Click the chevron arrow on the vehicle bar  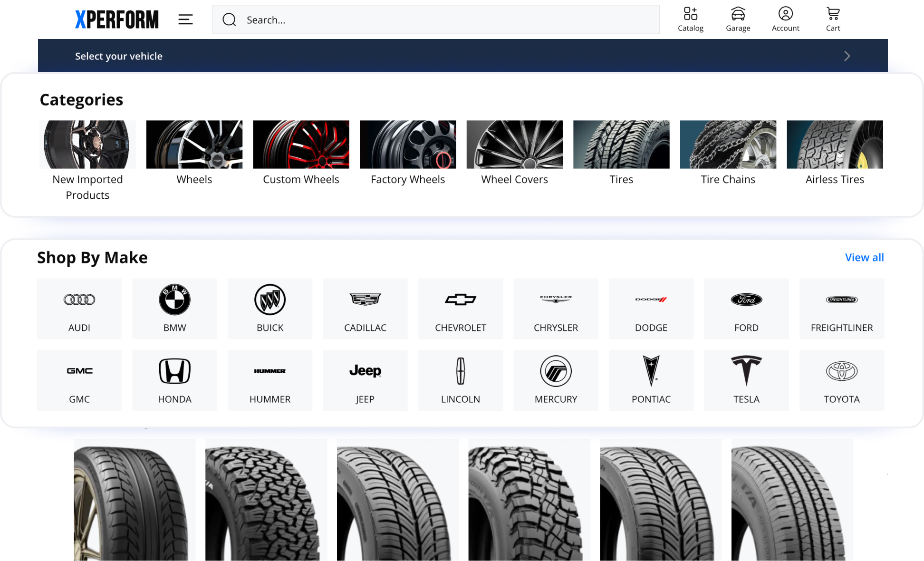pos(847,56)
